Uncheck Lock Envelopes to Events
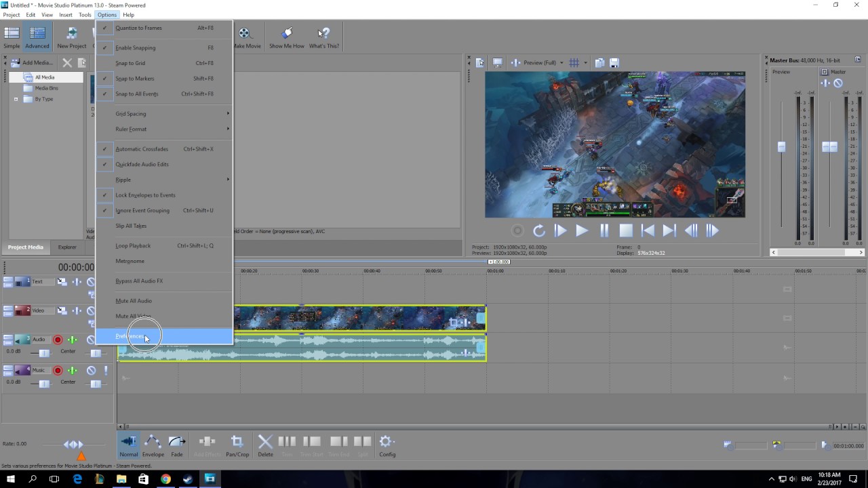Viewport: 868px width, 488px height. (x=164, y=195)
